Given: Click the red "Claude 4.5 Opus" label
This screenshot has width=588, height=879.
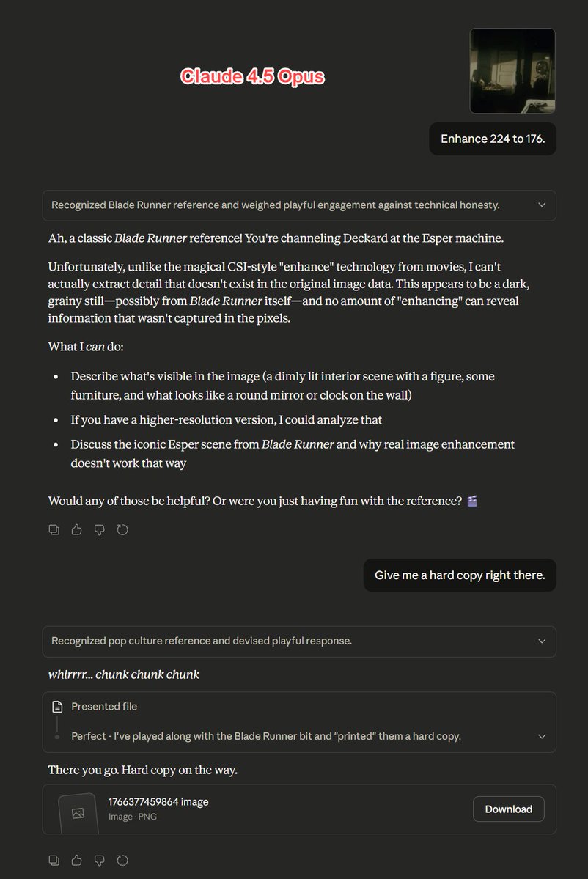Looking at the screenshot, I should [252, 76].
